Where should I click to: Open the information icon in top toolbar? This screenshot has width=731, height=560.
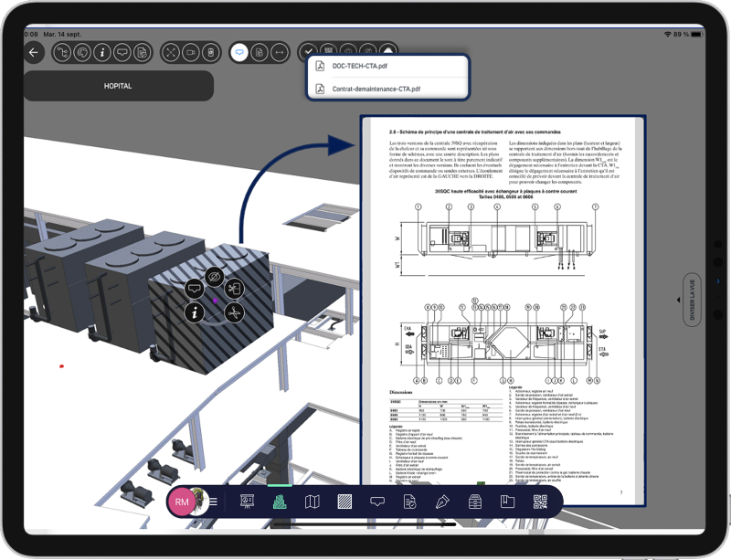click(101, 53)
